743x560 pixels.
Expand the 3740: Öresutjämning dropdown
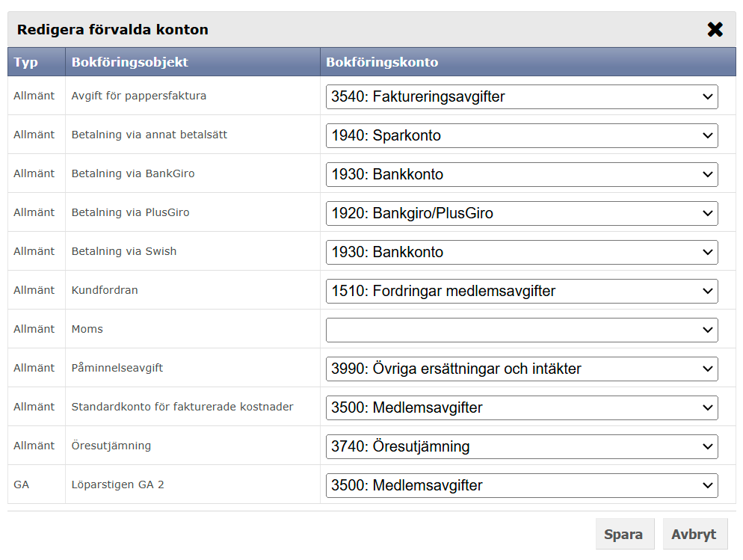click(521, 446)
